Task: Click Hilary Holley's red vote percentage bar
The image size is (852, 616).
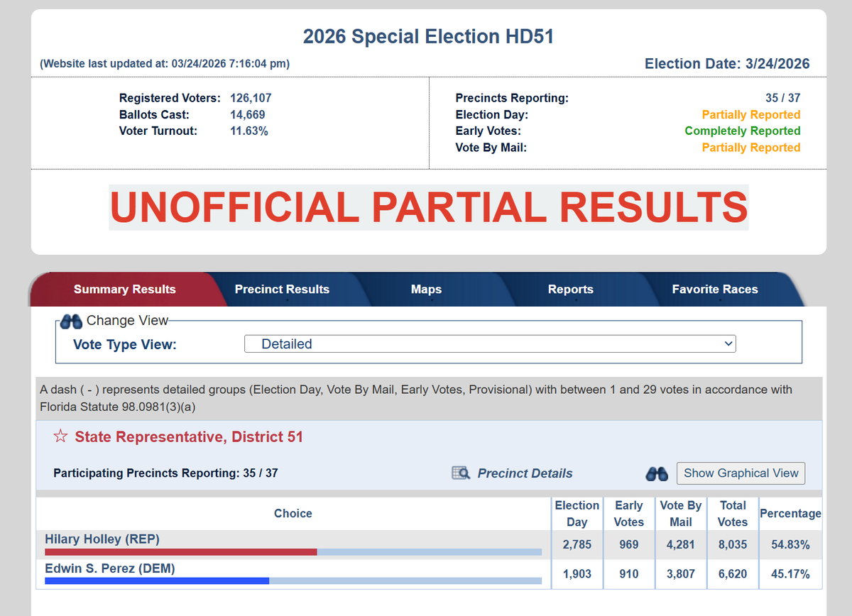Action: [x=181, y=551]
